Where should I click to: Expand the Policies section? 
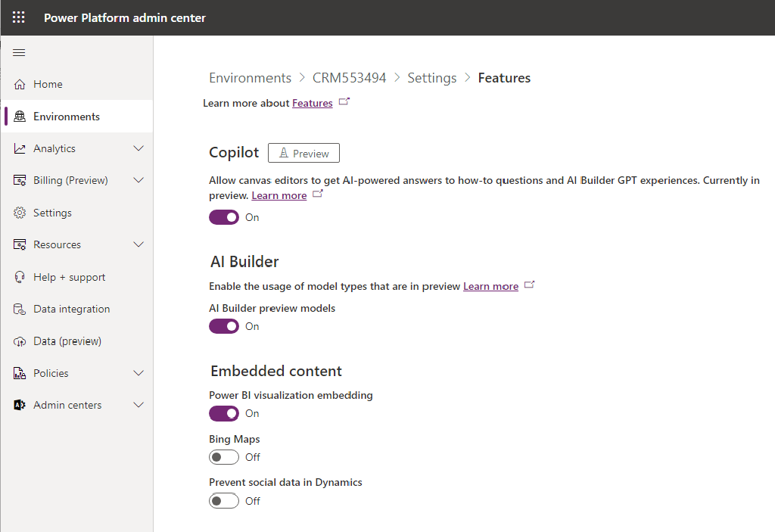[139, 372]
